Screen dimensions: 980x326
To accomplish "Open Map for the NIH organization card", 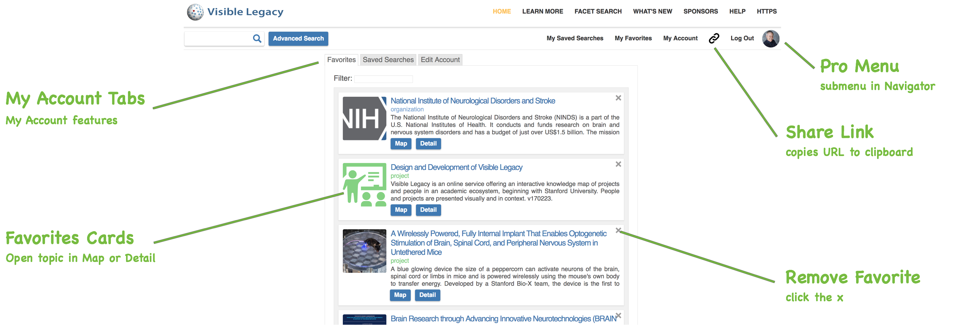I will pos(401,144).
